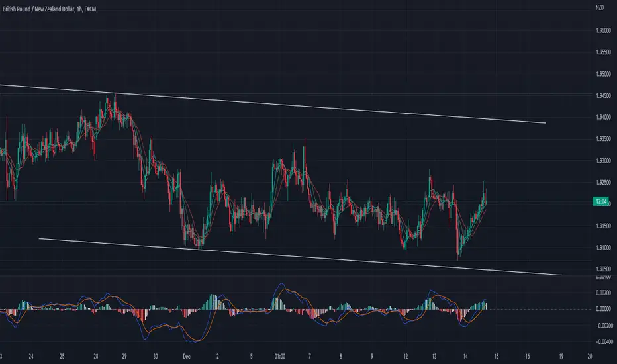Open the NZD currency label on price axis

(599, 7)
